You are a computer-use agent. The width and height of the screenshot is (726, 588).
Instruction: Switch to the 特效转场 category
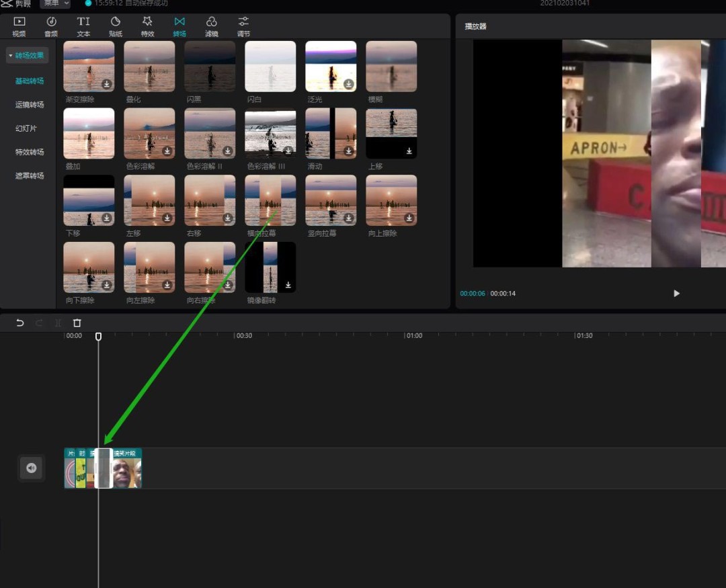(x=30, y=153)
